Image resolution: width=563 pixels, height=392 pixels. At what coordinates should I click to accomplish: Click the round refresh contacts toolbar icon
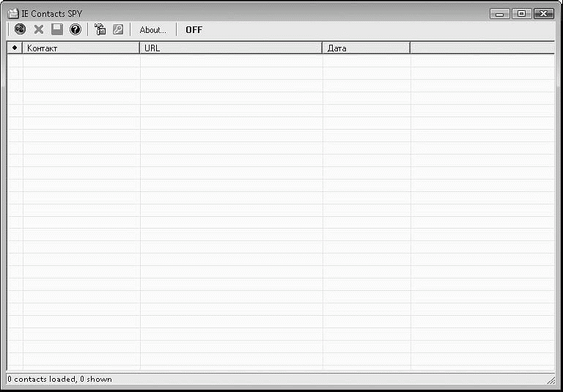(x=20, y=29)
